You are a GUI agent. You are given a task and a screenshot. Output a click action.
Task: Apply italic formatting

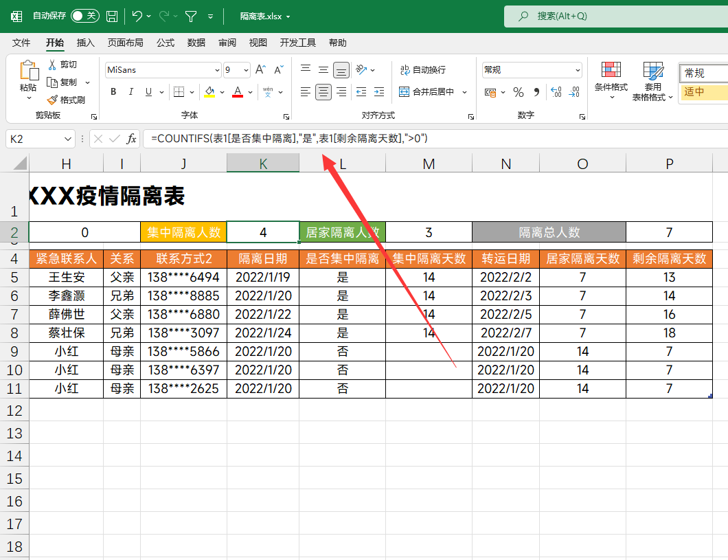(x=130, y=91)
